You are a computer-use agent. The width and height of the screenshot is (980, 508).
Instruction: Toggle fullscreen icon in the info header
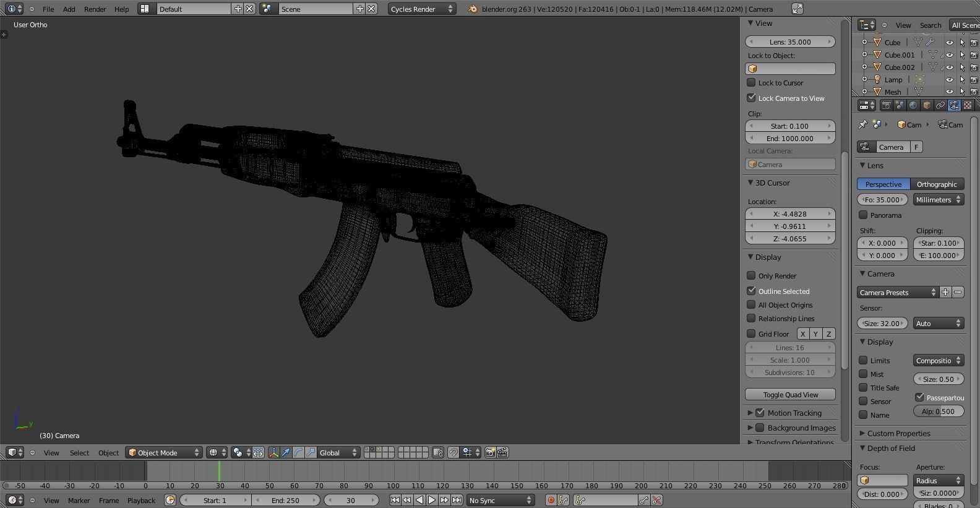pos(797,9)
